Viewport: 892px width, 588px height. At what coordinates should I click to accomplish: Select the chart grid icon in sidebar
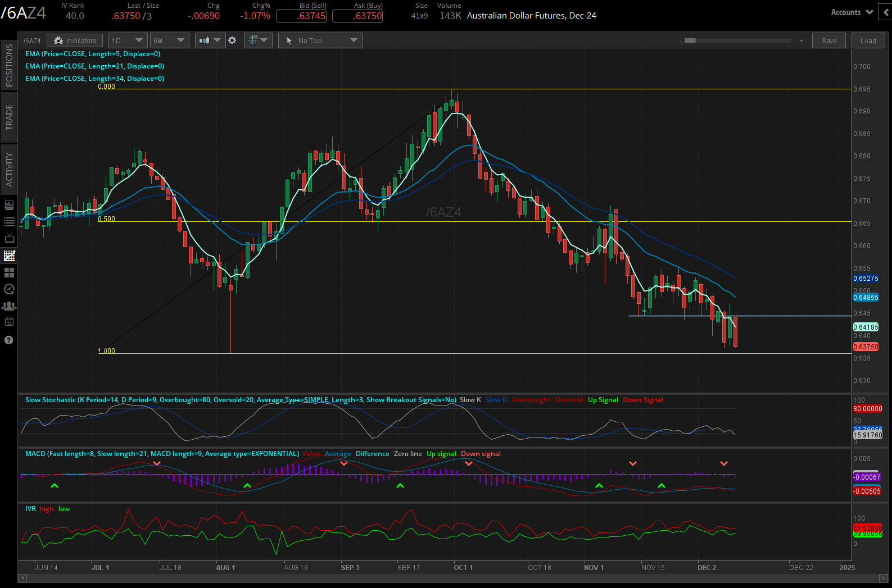pyautogui.click(x=9, y=256)
